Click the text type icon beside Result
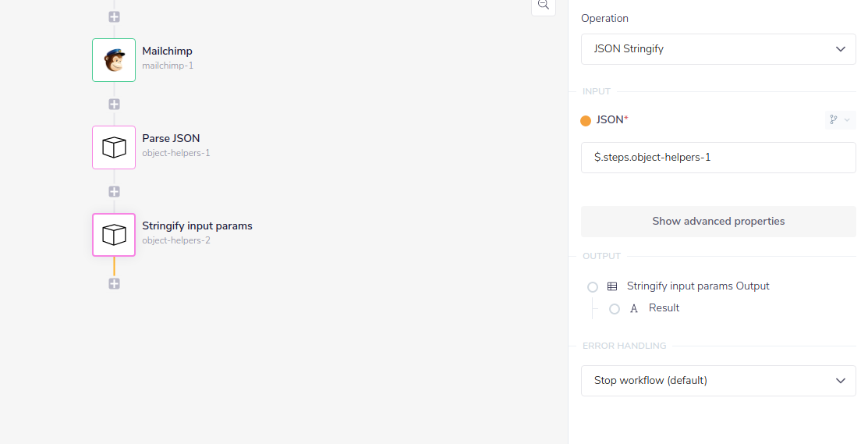 [634, 308]
